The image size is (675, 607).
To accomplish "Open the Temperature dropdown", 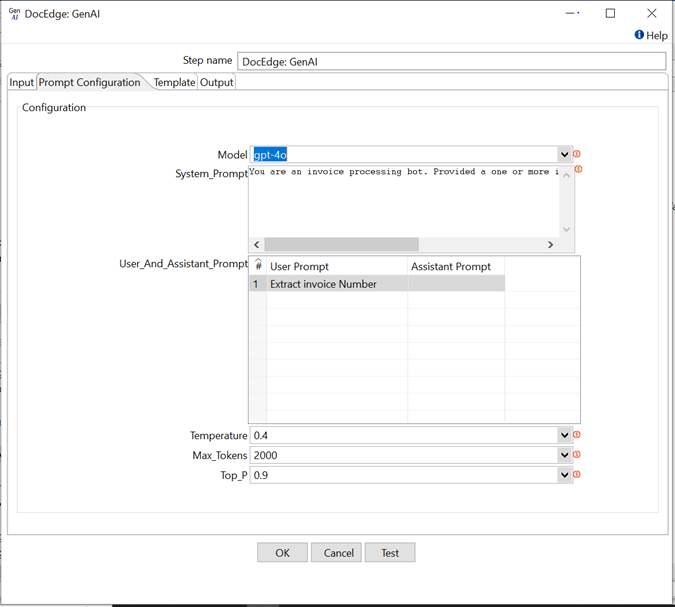I will coord(565,436).
